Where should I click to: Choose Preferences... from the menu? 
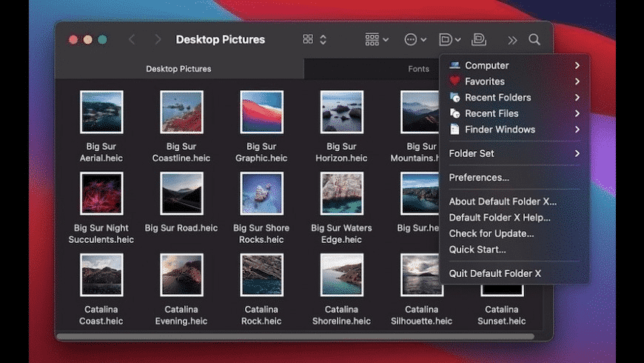(514, 177)
